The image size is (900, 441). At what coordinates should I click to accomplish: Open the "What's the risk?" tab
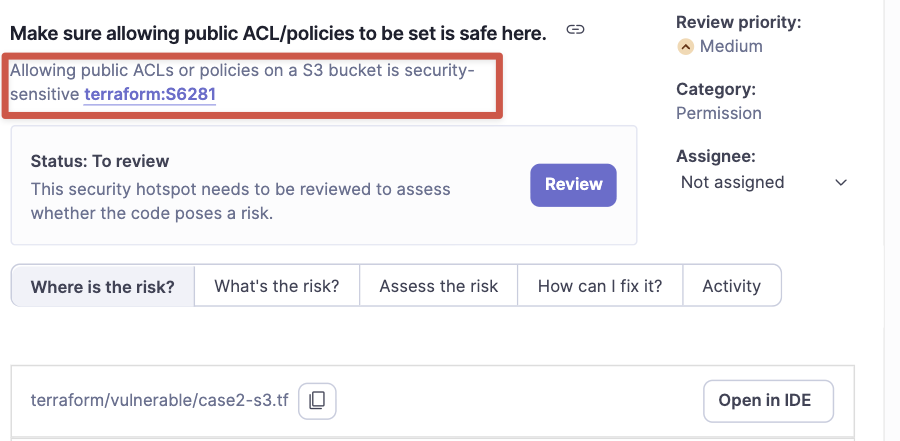click(x=277, y=286)
